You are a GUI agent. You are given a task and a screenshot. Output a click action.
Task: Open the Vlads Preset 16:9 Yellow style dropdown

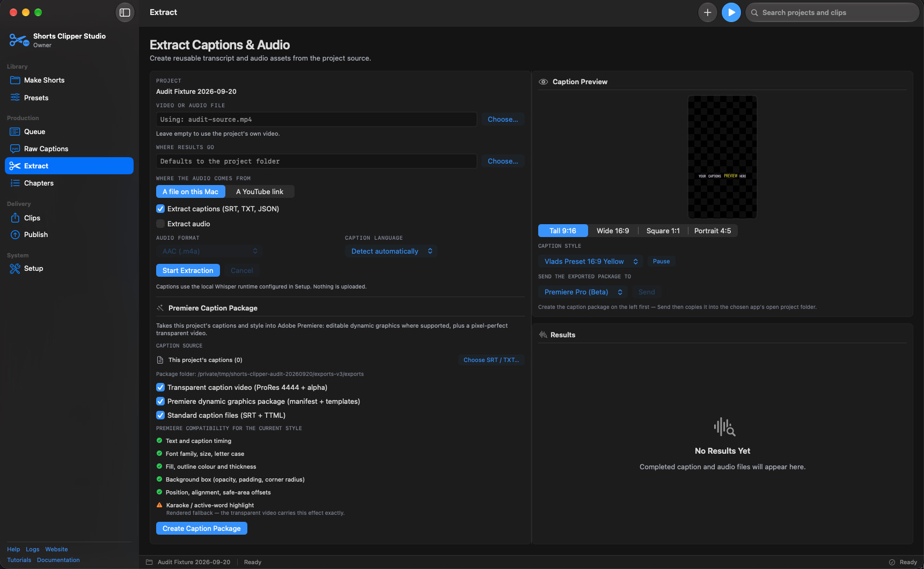pyautogui.click(x=591, y=261)
